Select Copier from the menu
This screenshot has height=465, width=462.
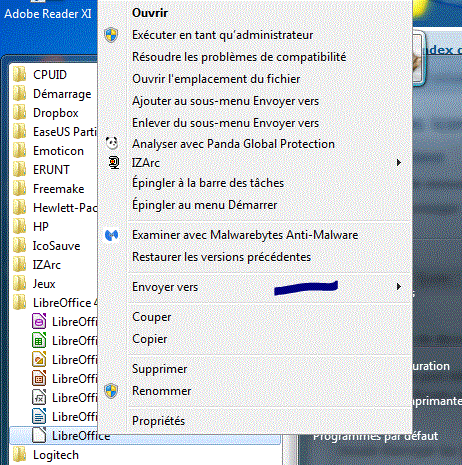click(x=150, y=339)
